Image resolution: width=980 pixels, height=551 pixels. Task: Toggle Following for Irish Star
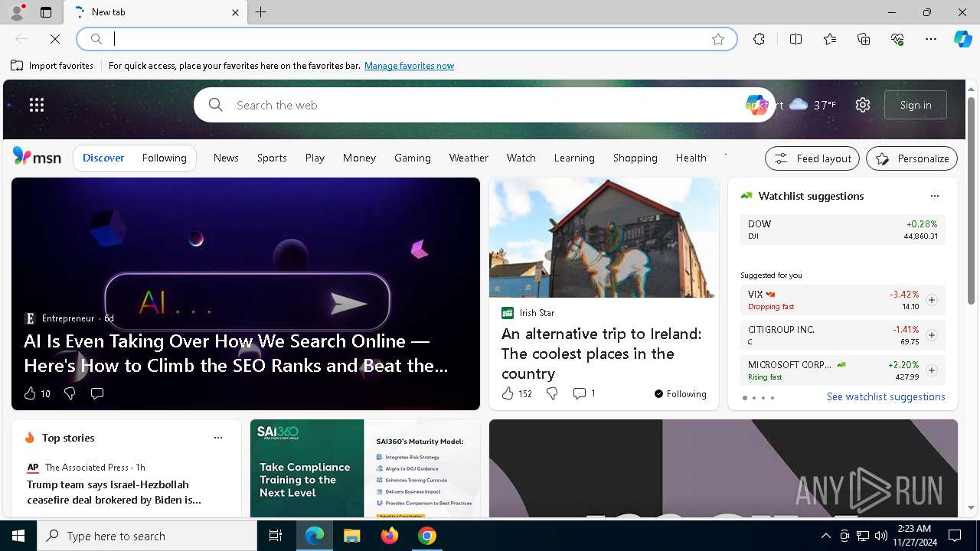pyautogui.click(x=681, y=393)
